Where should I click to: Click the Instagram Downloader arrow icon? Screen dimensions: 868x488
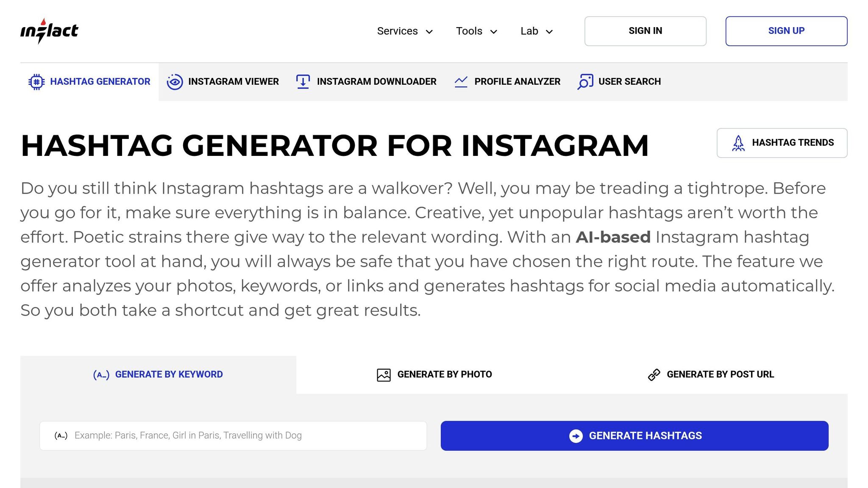[303, 82]
